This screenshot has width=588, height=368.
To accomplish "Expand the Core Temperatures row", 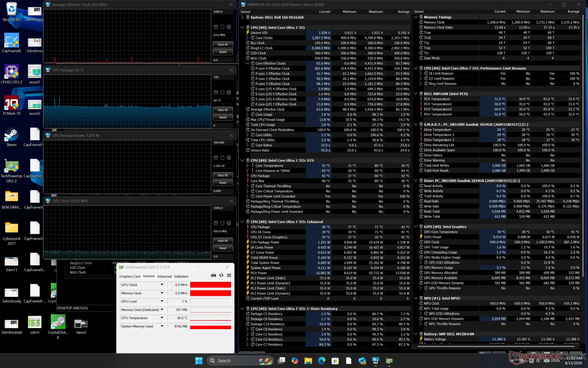I will tap(247, 166).
